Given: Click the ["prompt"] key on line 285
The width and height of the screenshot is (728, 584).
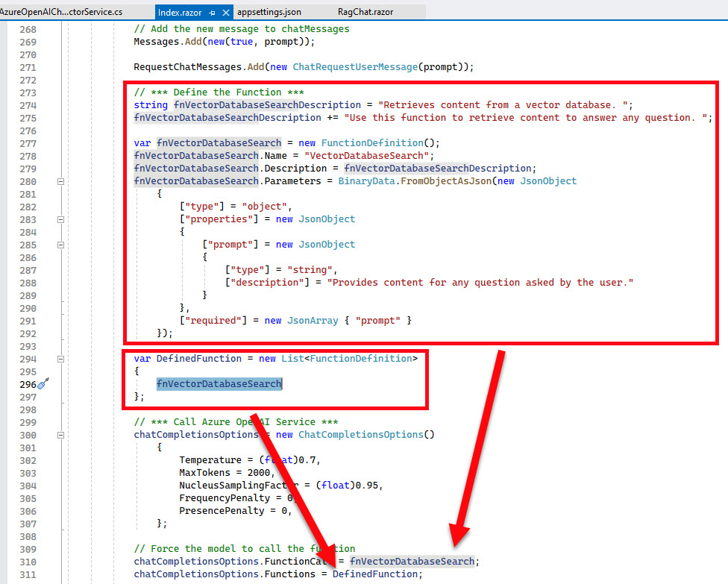Looking at the screenshot, I should tap(230, 245).
